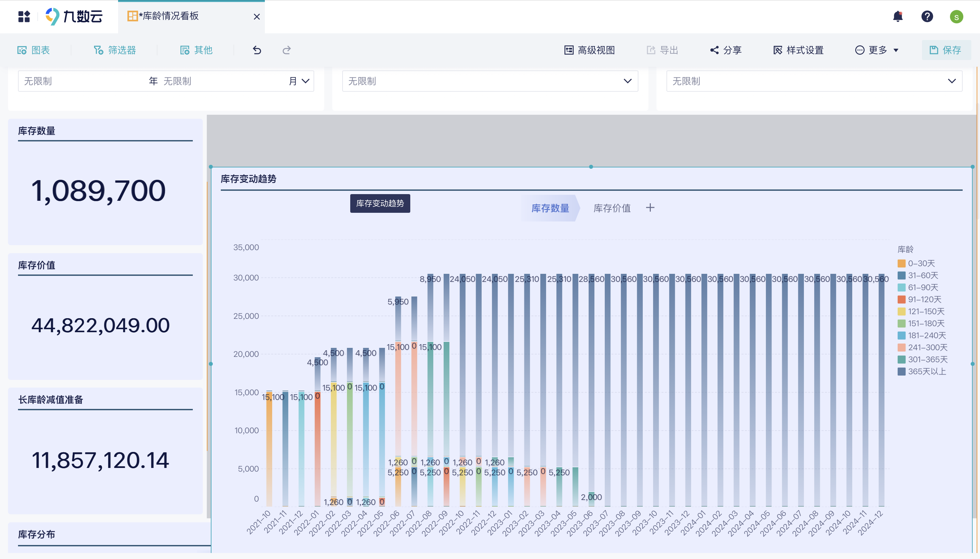Undo the last change
Screen dimensions: 980x559
(257, 50)
